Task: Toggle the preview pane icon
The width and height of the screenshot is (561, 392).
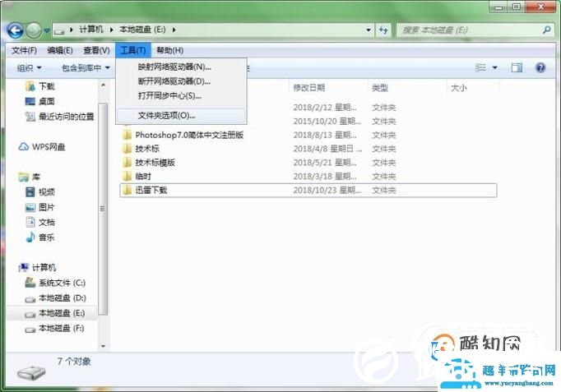Action: point(517,67)
